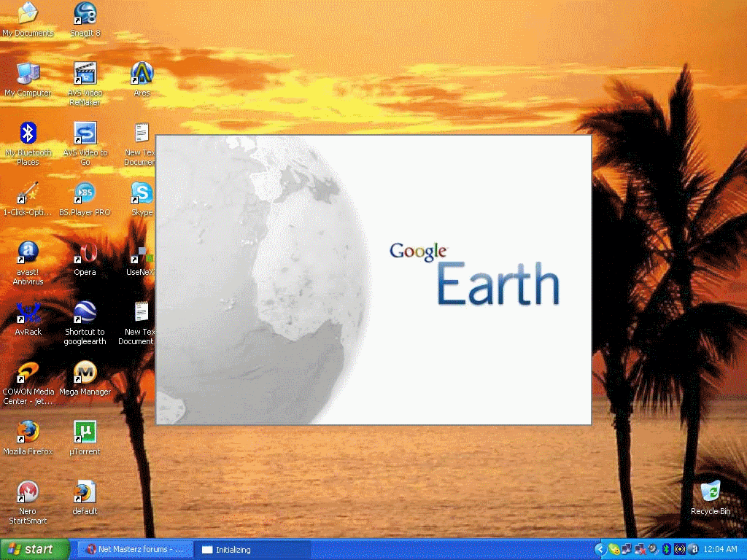Open the Nero StartSmart desktop icon

click(28, 492)
